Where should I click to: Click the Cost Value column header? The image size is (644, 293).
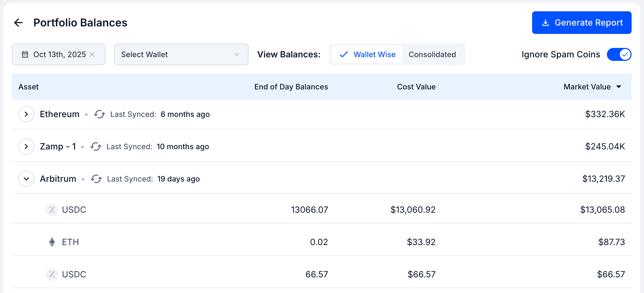click(x=416, y=87)
